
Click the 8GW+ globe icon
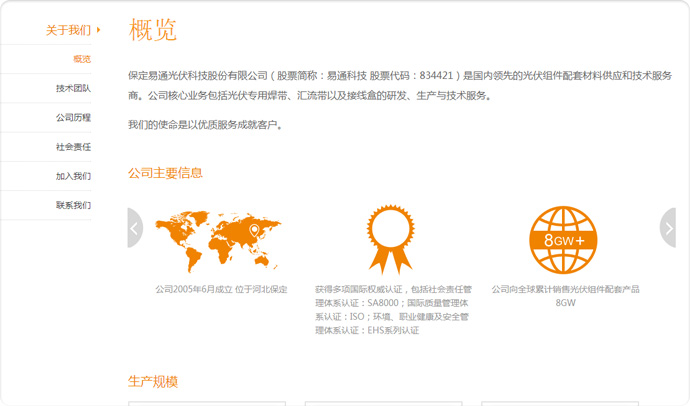click(563, 240)
